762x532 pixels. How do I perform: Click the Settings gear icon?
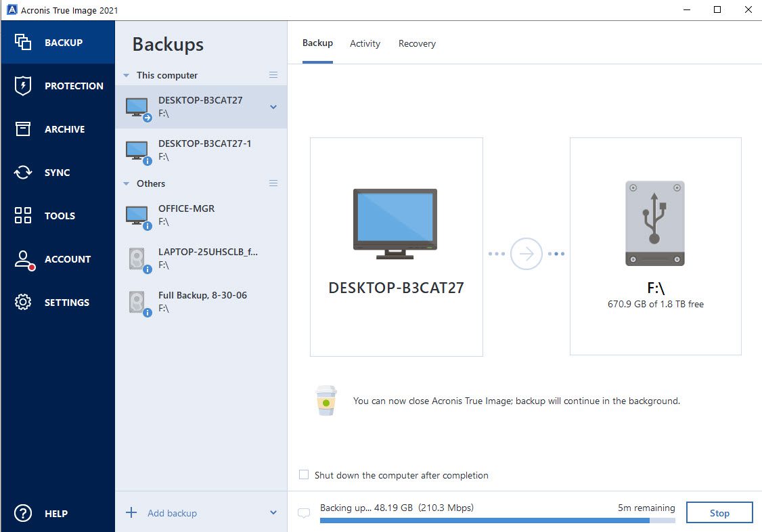pyautogui.click(x=23, y=302)
